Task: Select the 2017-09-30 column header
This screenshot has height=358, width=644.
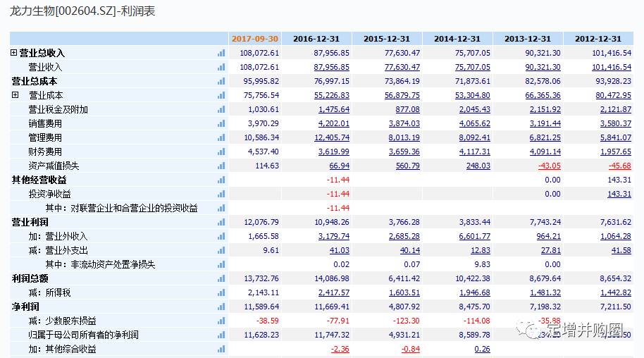Action: 254,39
